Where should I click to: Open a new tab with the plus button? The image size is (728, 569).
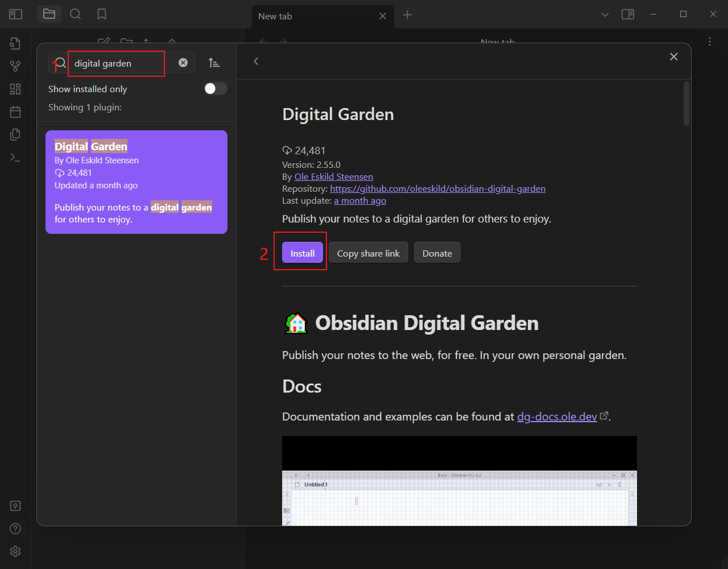click(407, 15)
